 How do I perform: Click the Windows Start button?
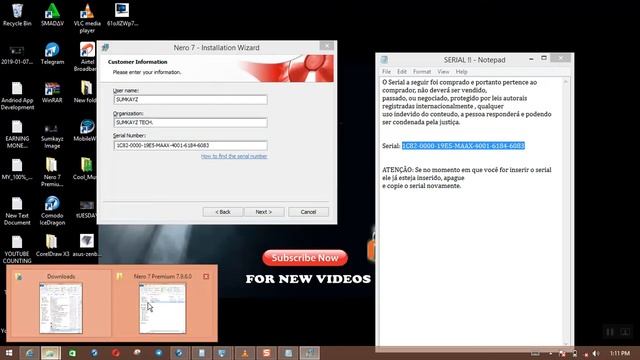(x=9, y=353)
